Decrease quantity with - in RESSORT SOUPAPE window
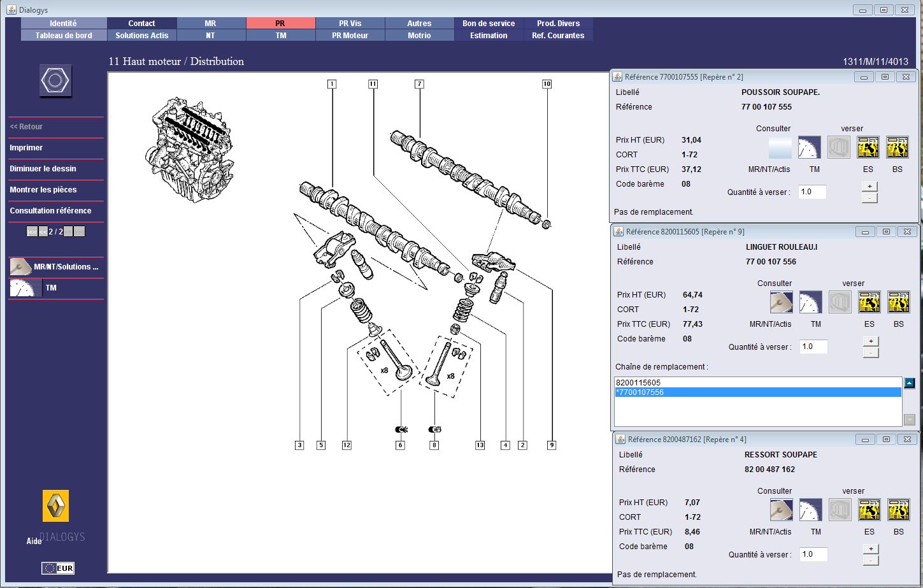The width and height of the screenshot is (923, 588). pyautogui.click(x=871, y=560)
